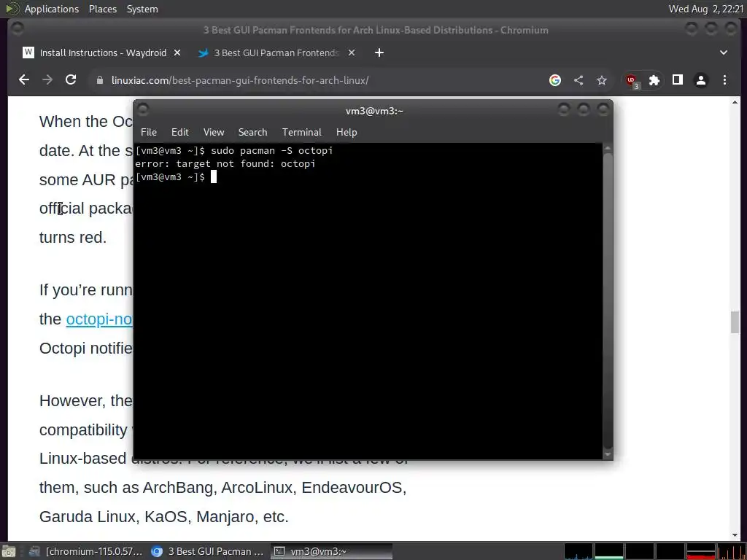Open the Places panel menu
Screen dimensions: 747x560
coord(102,9)
